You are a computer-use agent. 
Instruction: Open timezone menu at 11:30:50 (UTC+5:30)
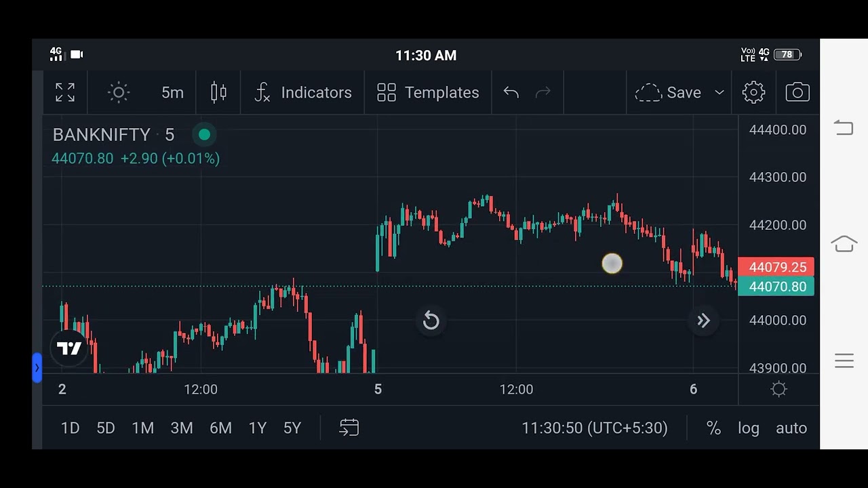[595, 428]
